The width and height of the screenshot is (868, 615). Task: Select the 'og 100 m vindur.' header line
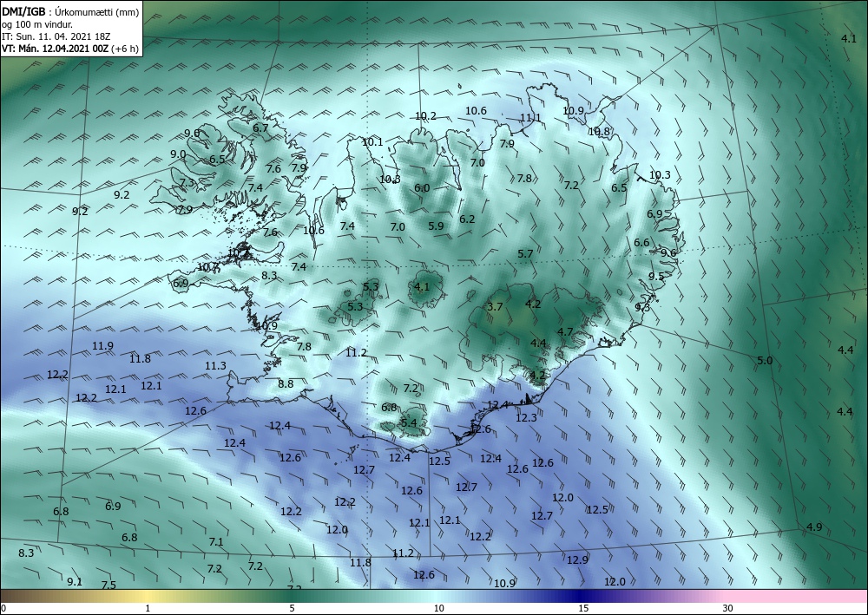tap(36, 24)
